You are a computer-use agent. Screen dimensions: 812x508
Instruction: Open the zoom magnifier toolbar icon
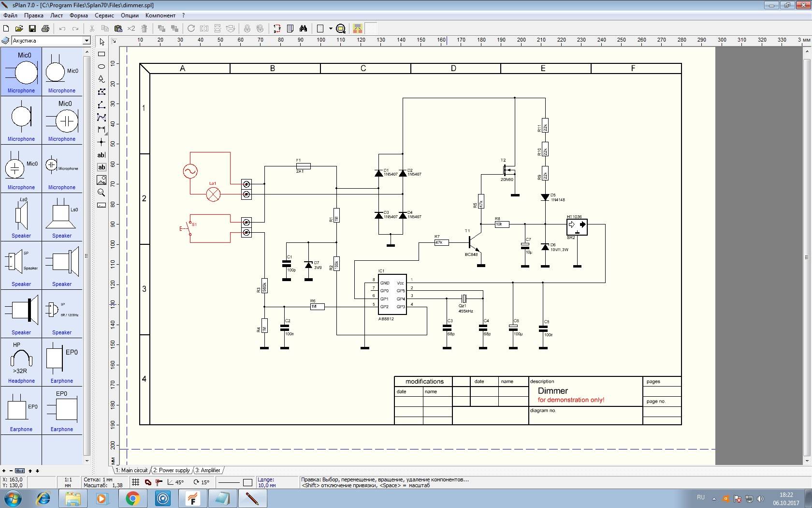coord(341,29)
